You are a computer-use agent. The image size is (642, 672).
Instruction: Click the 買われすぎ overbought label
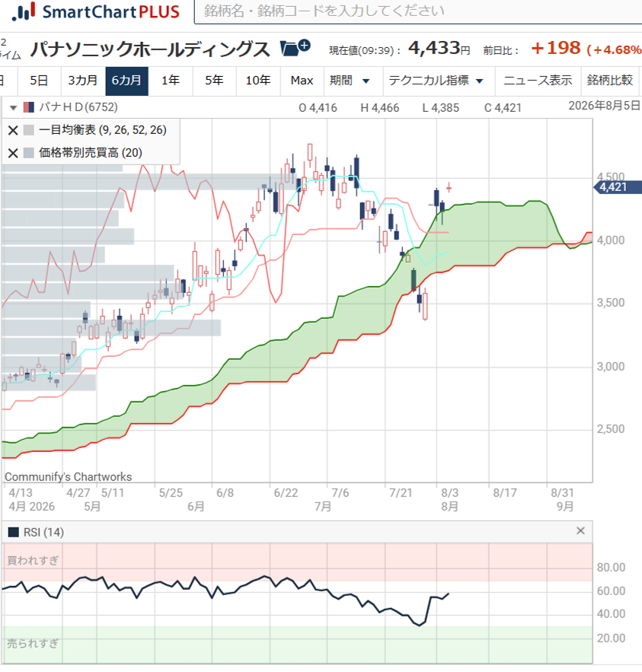[x=33, y=561]
